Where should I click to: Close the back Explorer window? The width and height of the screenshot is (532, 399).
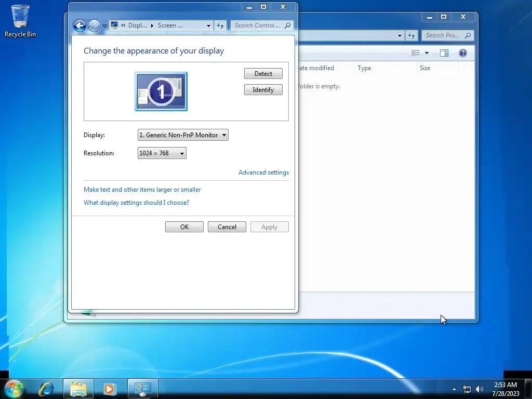tap(463, 17)
